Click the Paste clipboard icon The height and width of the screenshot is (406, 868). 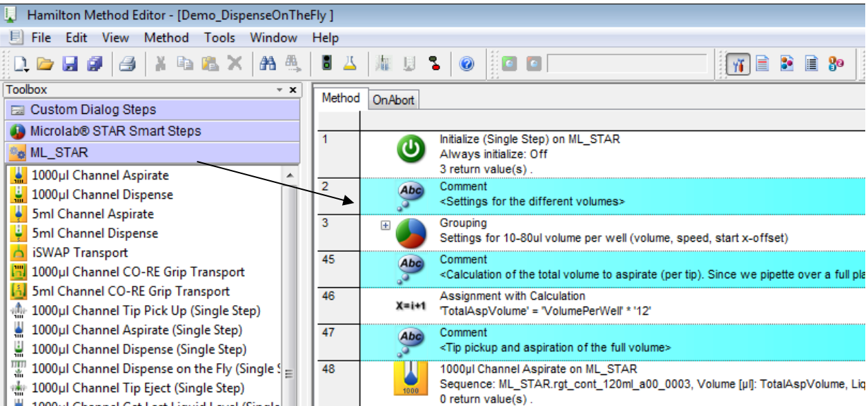coord(210,64)
